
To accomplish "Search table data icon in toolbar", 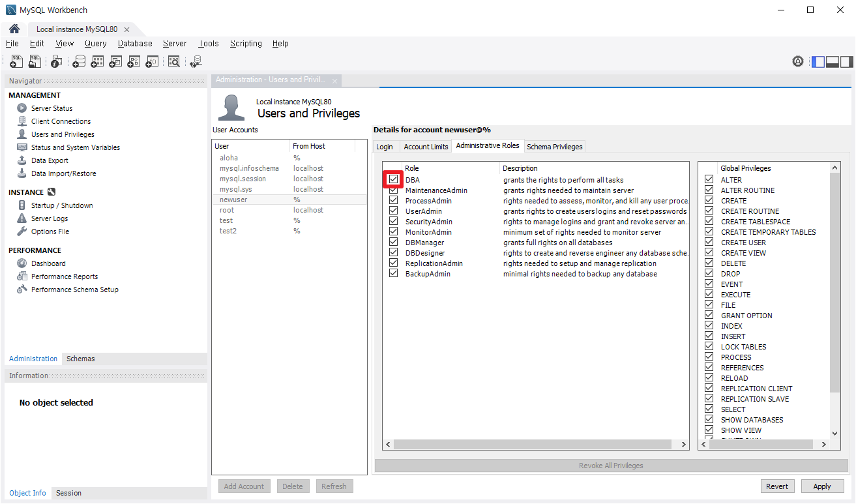I will pyautogui.click(x=173, y=61).
